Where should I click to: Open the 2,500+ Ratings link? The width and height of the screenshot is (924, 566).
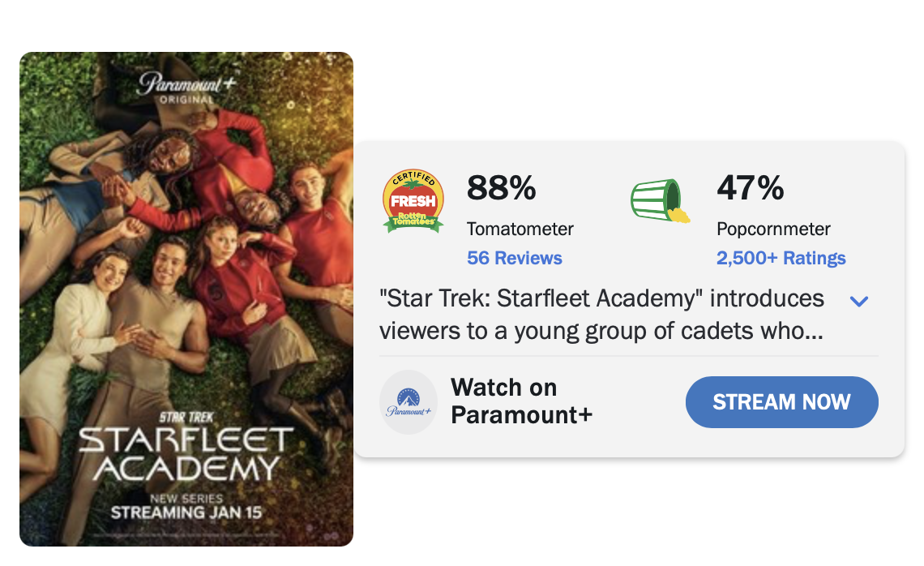(x=781, y=258)
